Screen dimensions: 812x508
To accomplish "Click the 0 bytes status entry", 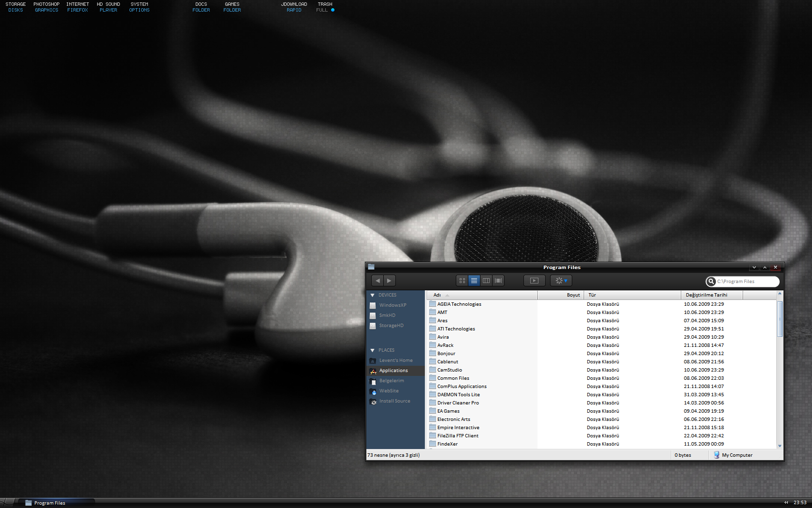I will [682, 455].
